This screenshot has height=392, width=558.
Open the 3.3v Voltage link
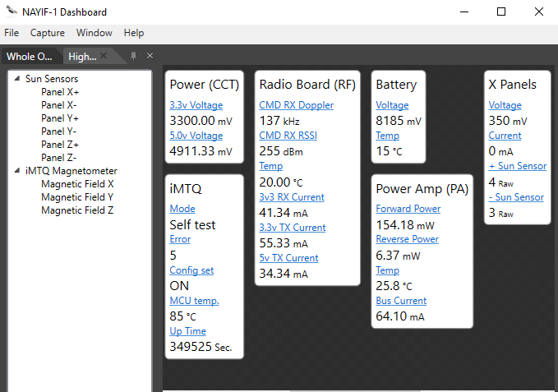(196, 105)
